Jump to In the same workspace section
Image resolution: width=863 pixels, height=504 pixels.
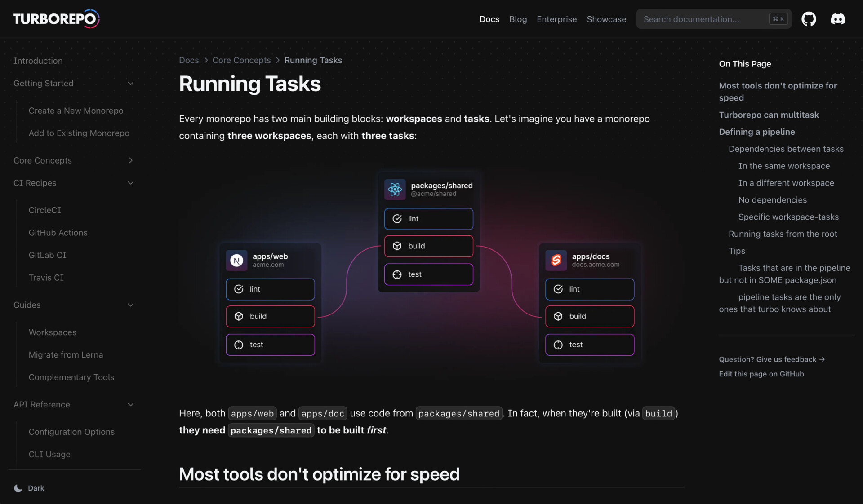(784, 166)
